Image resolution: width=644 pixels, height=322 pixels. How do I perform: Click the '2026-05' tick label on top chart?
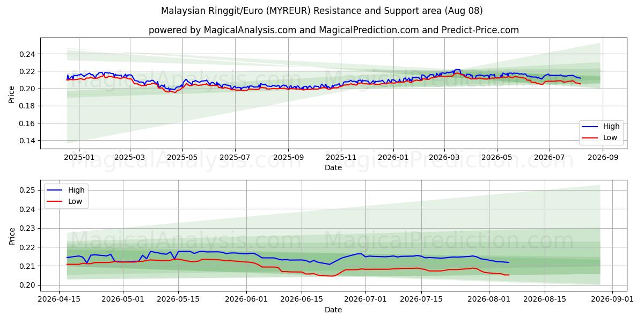point(497,158)
